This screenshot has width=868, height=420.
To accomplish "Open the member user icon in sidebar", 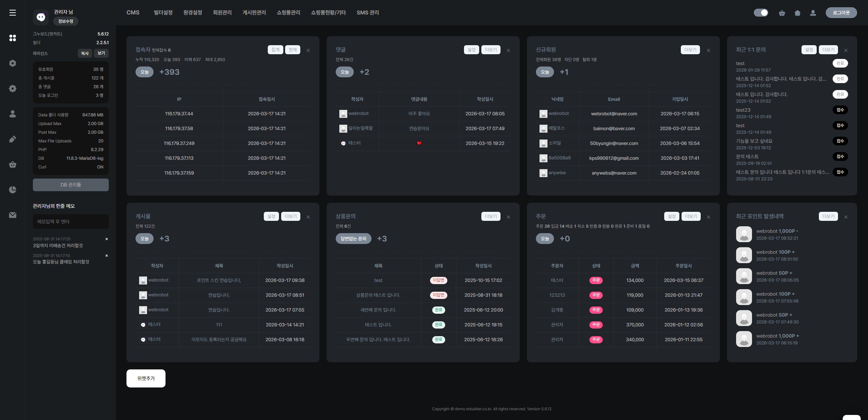I will 13,114.
